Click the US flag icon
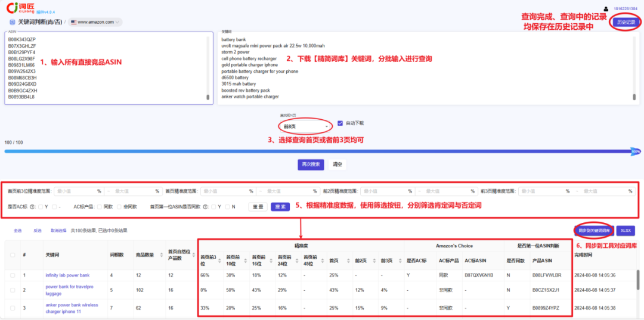 73,22
